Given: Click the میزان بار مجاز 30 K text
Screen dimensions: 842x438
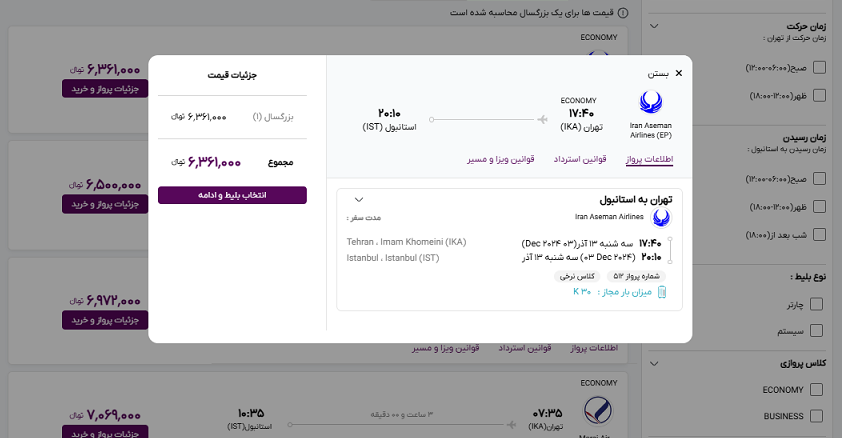Looking at the screenshot, I should point(612,292).
